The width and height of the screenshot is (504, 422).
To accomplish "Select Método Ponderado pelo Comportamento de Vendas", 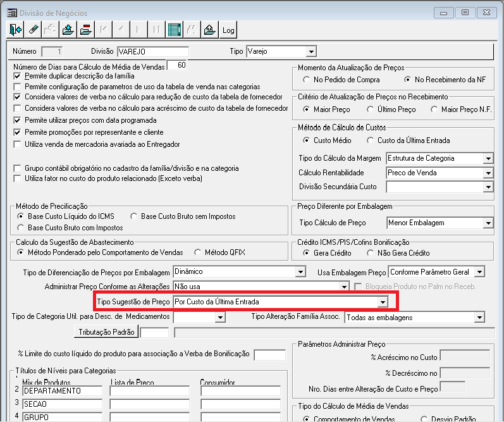I will click(x=21, y=252).
